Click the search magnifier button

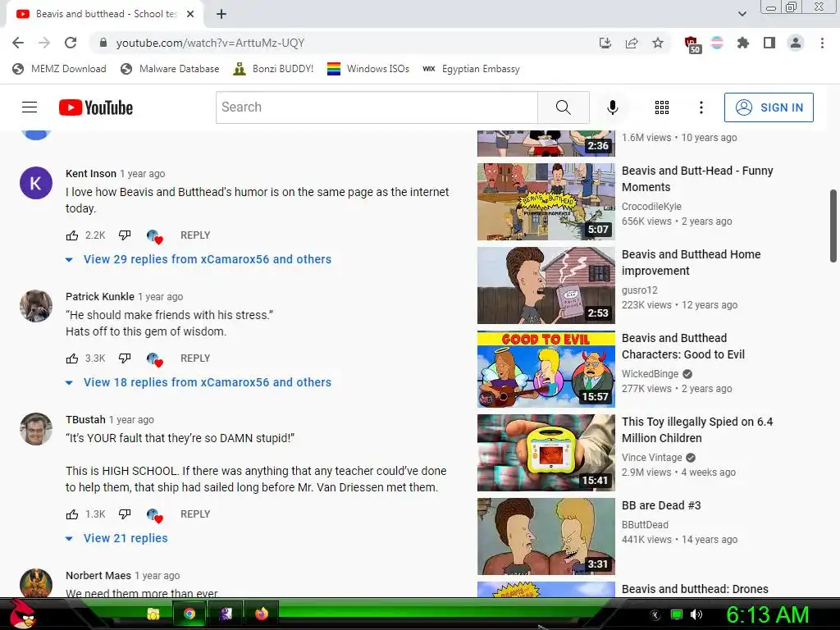[x=563, y=107]
